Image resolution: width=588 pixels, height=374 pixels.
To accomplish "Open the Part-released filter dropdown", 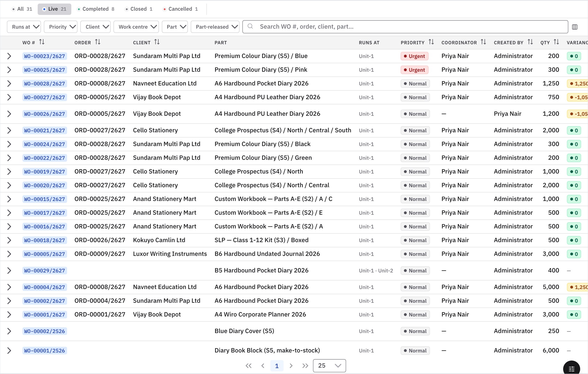I will [x=215, y=27].
